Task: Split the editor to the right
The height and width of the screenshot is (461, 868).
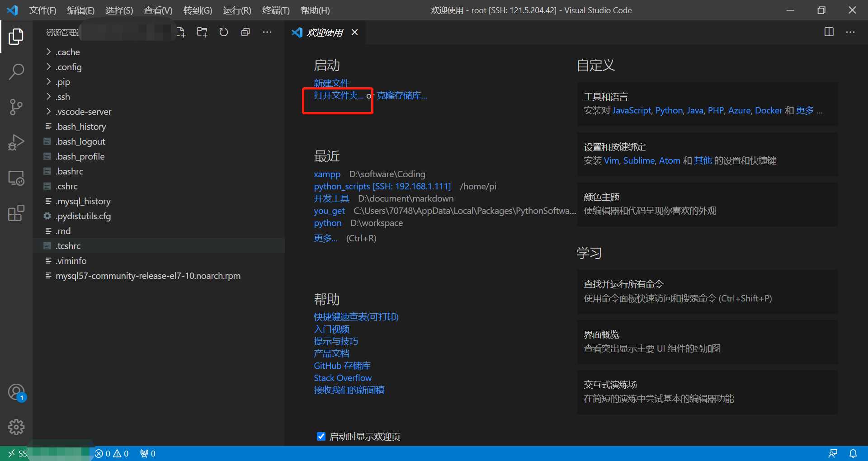Action: [x=829, y=32]
